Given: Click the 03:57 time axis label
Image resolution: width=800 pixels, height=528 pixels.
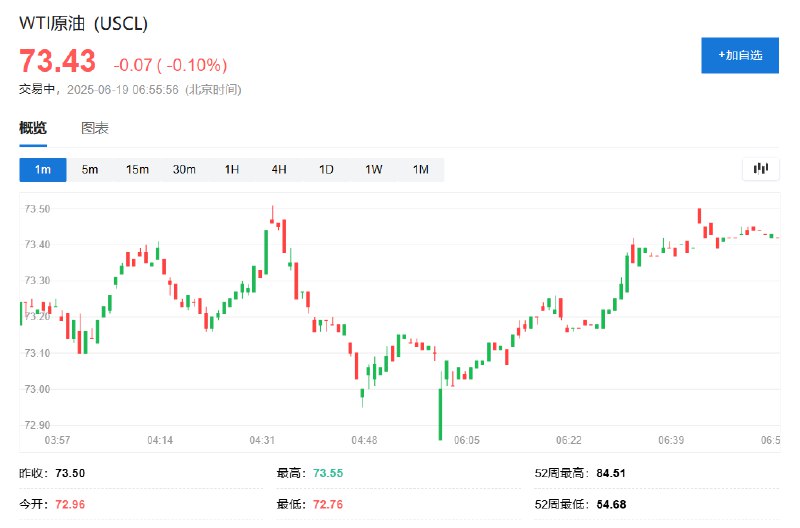Looking at the screenshot, I should pyautogui.click(x=57, y=440).
